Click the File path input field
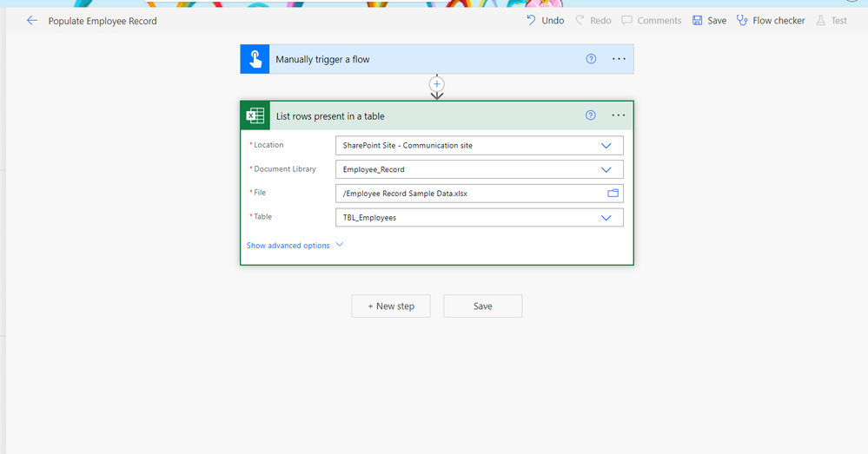Viewport: 868px width, 454px height. pyautogui.click(x=480, y=194)
